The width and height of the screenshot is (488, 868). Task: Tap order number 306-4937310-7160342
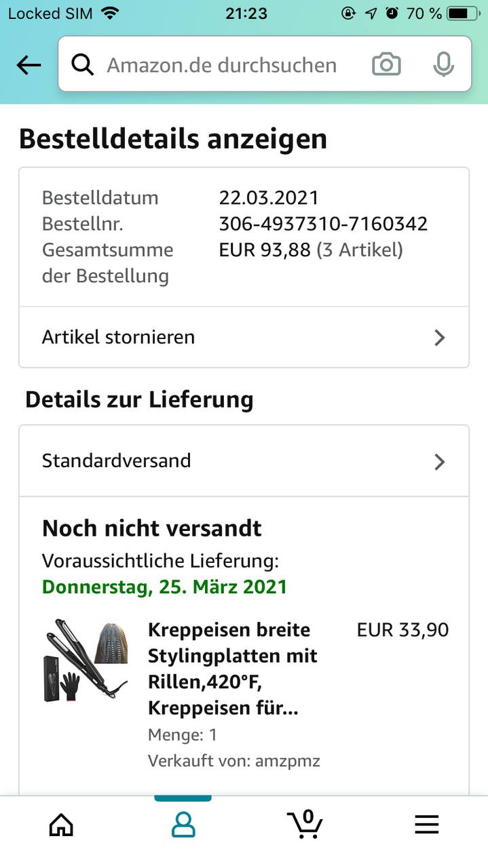click(323, 224)
